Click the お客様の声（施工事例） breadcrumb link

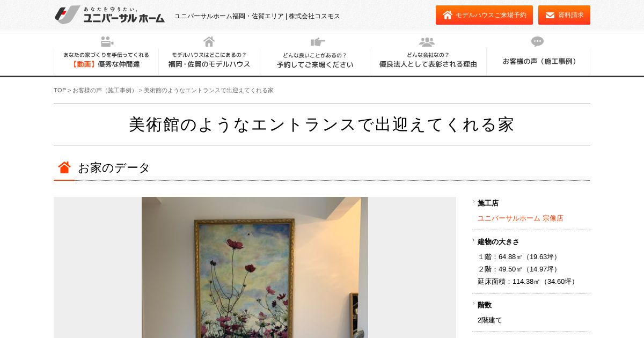pyautogui.click(x=105, y=90)
